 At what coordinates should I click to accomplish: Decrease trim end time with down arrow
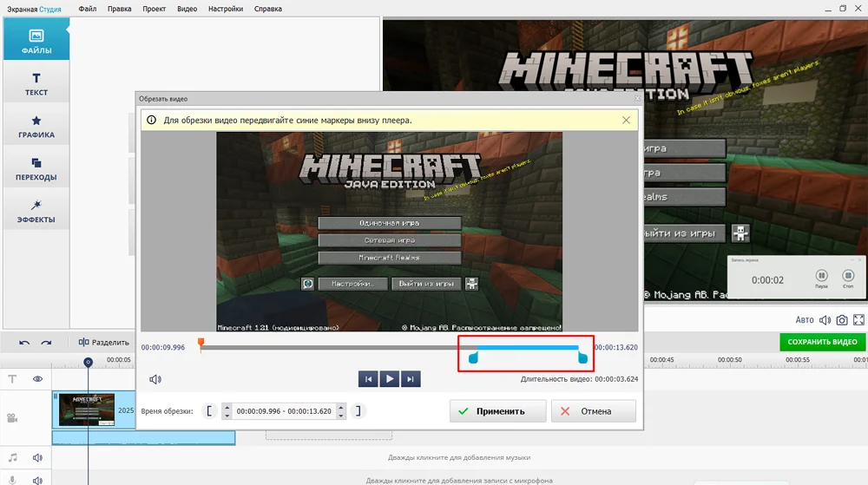(341, 416)
